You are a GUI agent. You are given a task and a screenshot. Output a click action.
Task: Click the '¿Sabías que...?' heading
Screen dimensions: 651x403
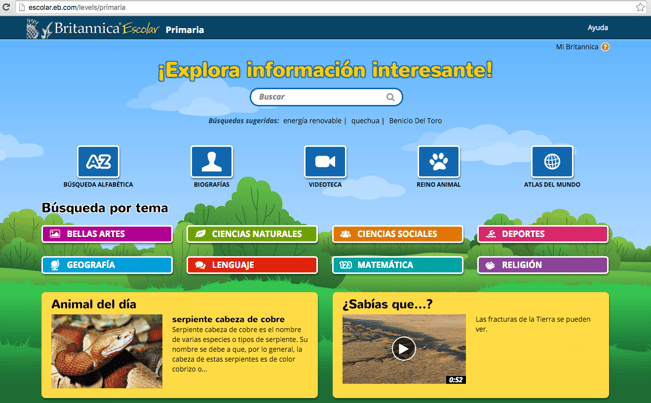[x=387, y=304]
